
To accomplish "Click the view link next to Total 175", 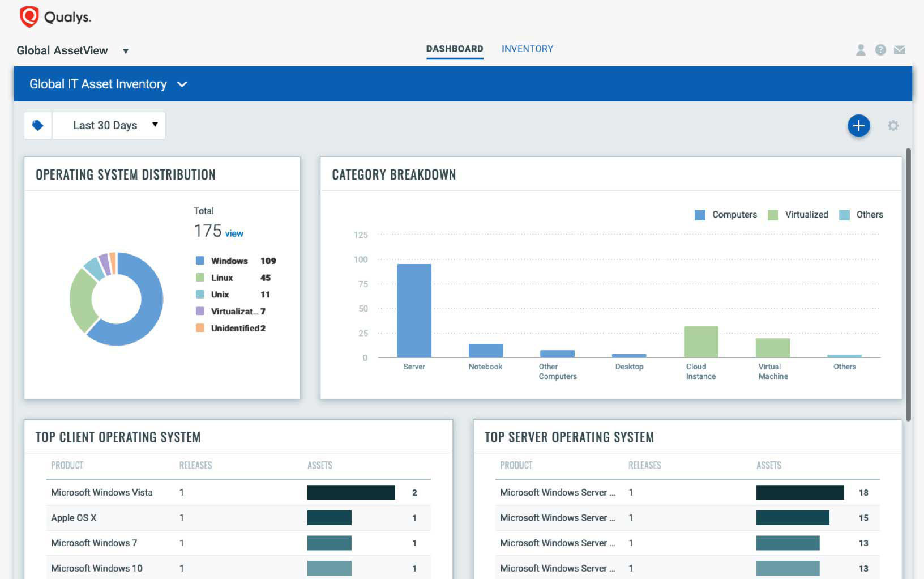I will tap(234, 233).
